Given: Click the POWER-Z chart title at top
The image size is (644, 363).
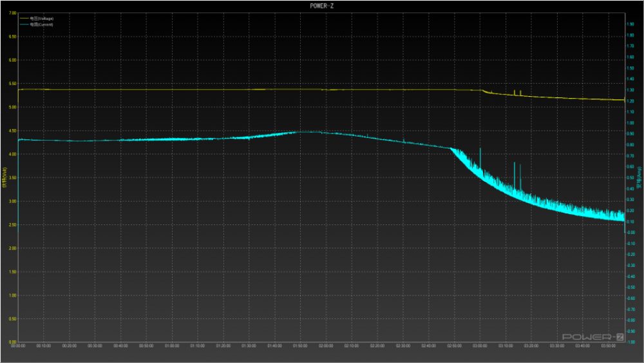Looking at the screenshot, I should tap(321, 6).
